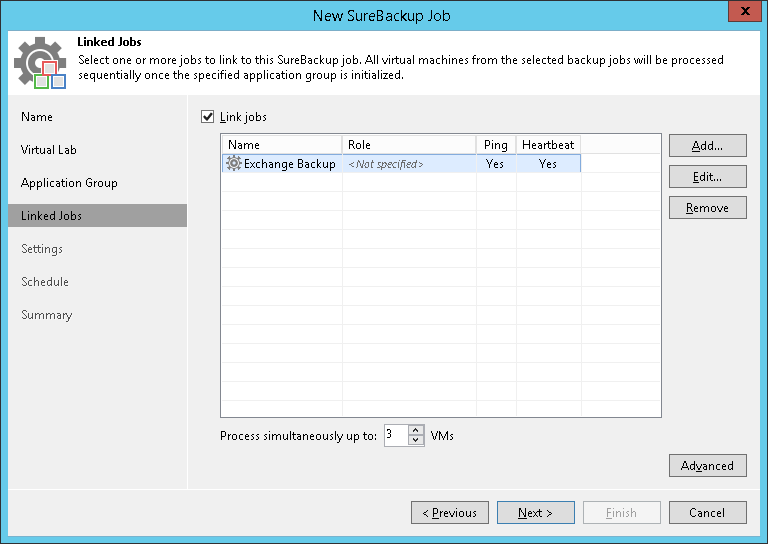The width and height of the screenshot is (768, 544).
Task: Click Edit... to modify linked job
Action: (707, 177)
